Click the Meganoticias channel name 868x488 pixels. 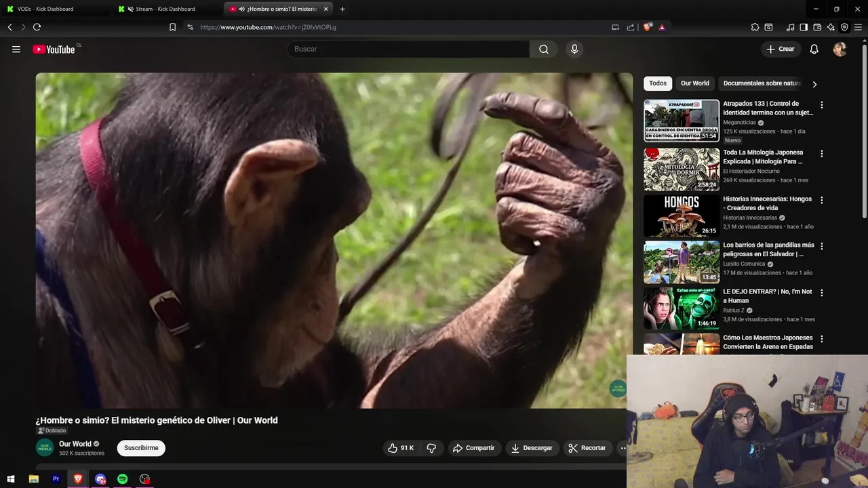click(739, 123)
